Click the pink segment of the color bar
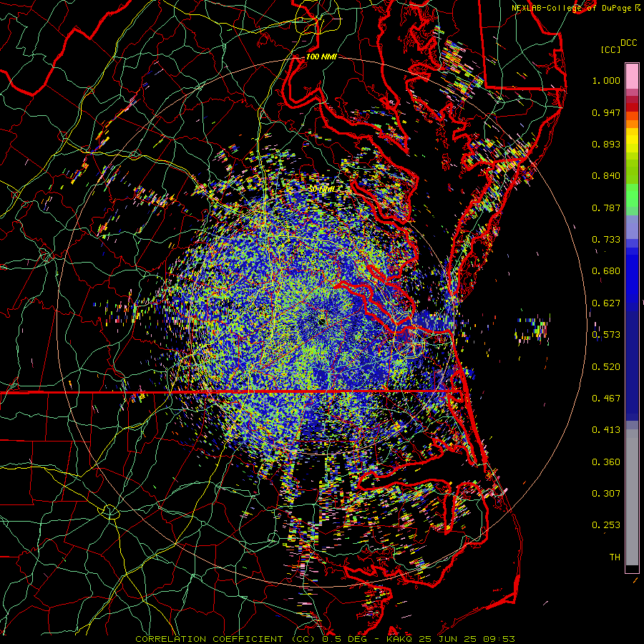644x644 pixels. pyautogui.click(x=632, y=76)
